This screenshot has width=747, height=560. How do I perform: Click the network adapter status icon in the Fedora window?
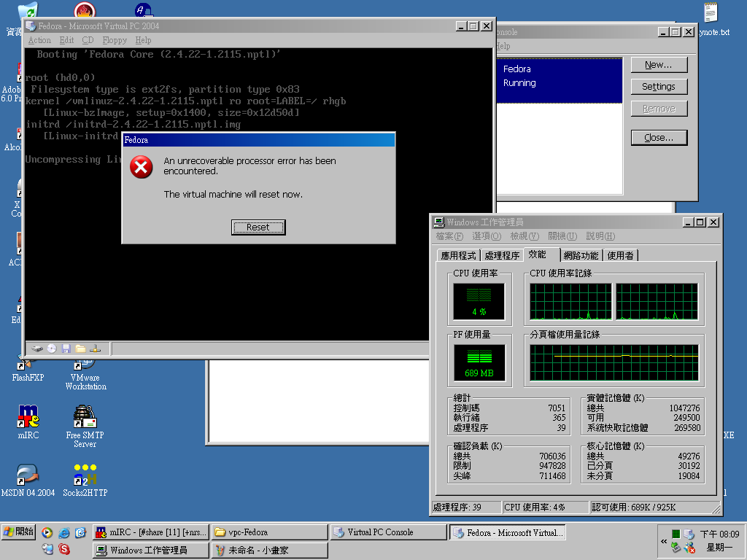[x=95, y=349]
